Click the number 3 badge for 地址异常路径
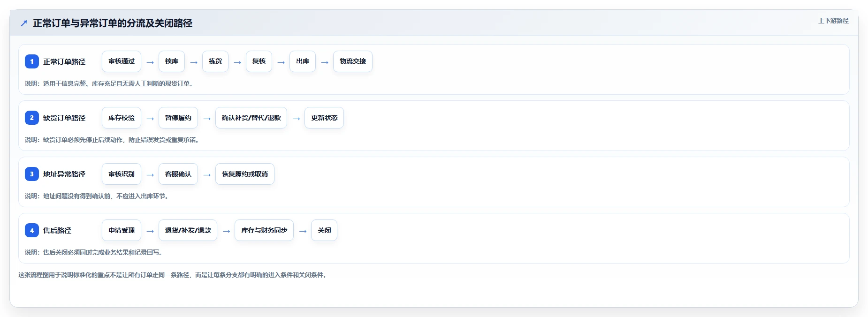 (32, 174)
